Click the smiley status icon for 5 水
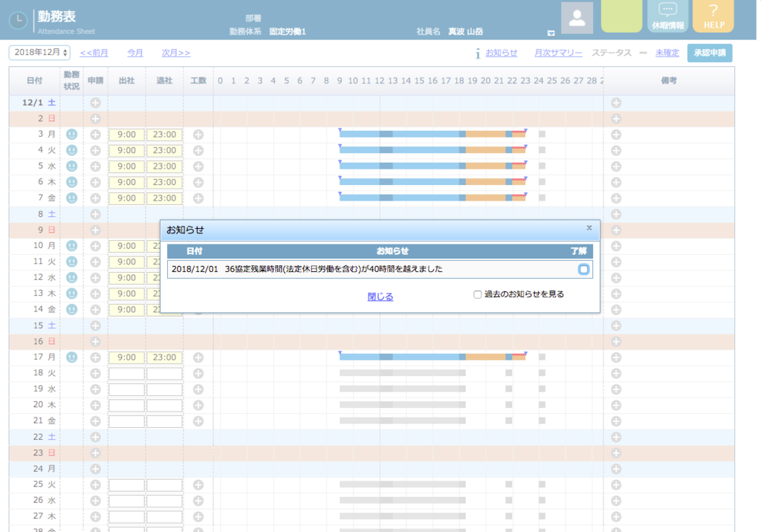This screenshot has width=761, height=532. pos(72,166)
